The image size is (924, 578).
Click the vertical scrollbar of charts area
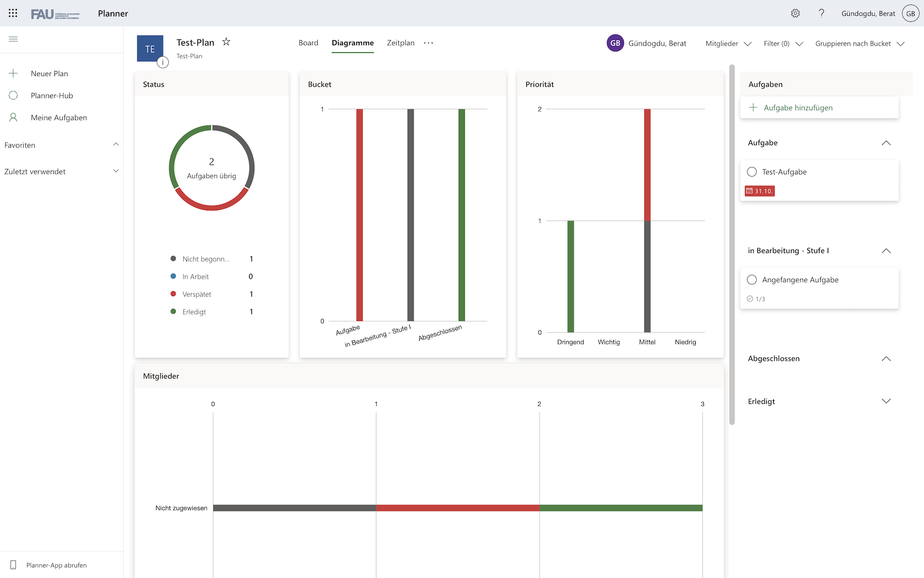732,245
